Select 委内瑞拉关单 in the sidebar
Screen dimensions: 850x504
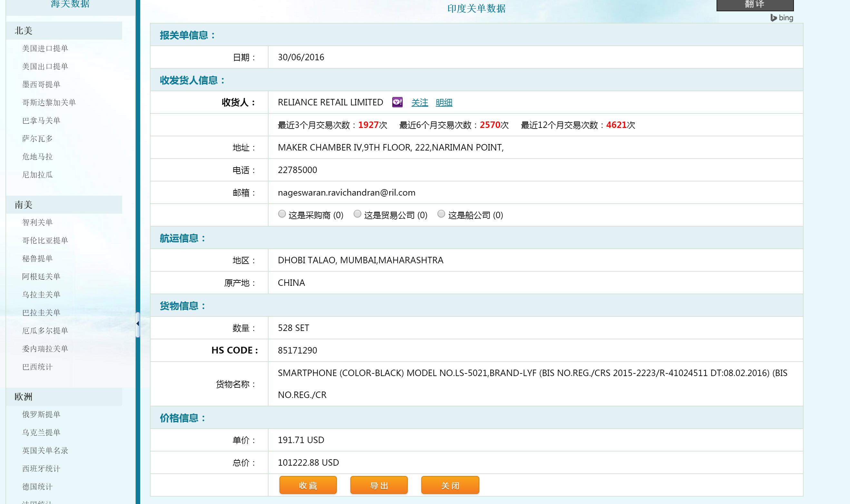(45, 349)
